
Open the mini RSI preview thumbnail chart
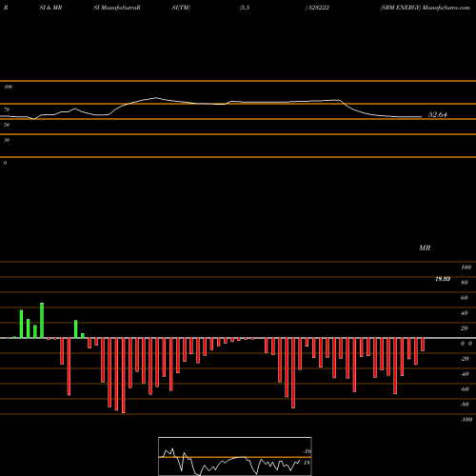click(235, 456)
